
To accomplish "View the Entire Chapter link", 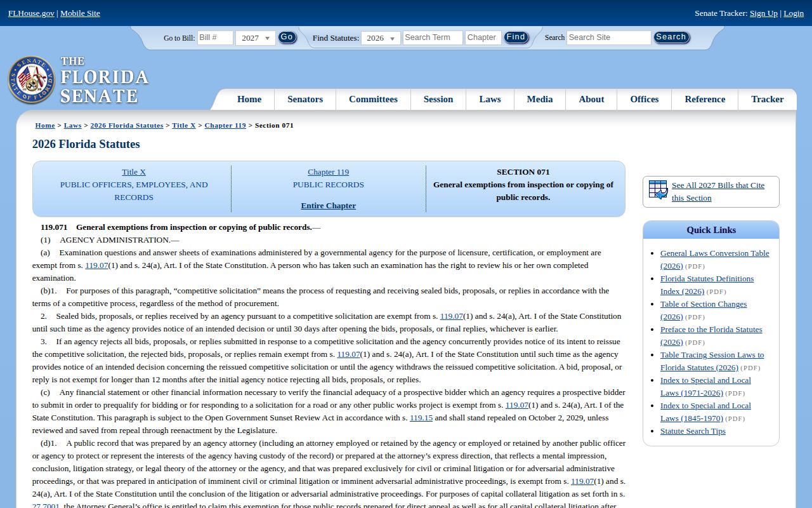I will [x=329, y=206].
